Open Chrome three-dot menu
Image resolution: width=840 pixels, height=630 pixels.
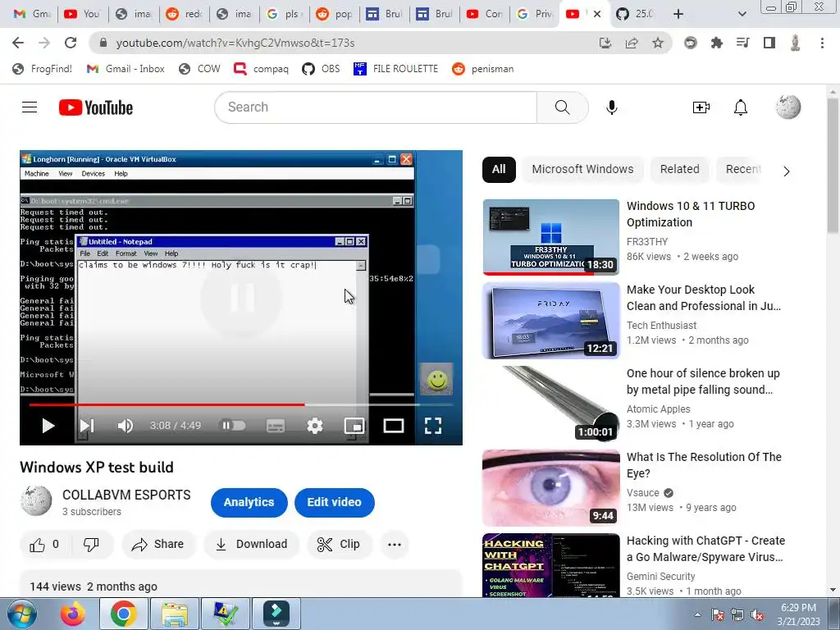point(822,43)
